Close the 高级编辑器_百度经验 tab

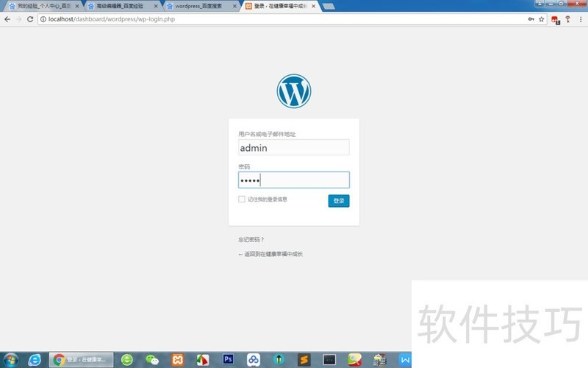[156, 6]
